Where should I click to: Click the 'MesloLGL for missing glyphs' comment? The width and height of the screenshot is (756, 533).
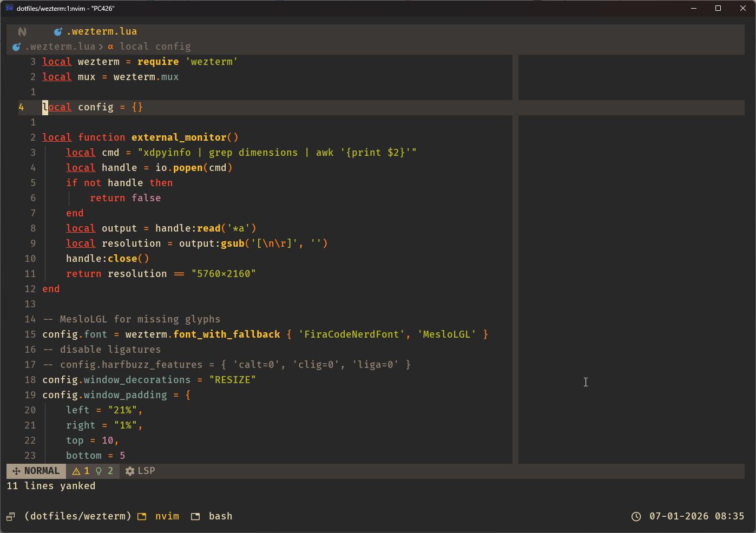(x=132, y=319)
